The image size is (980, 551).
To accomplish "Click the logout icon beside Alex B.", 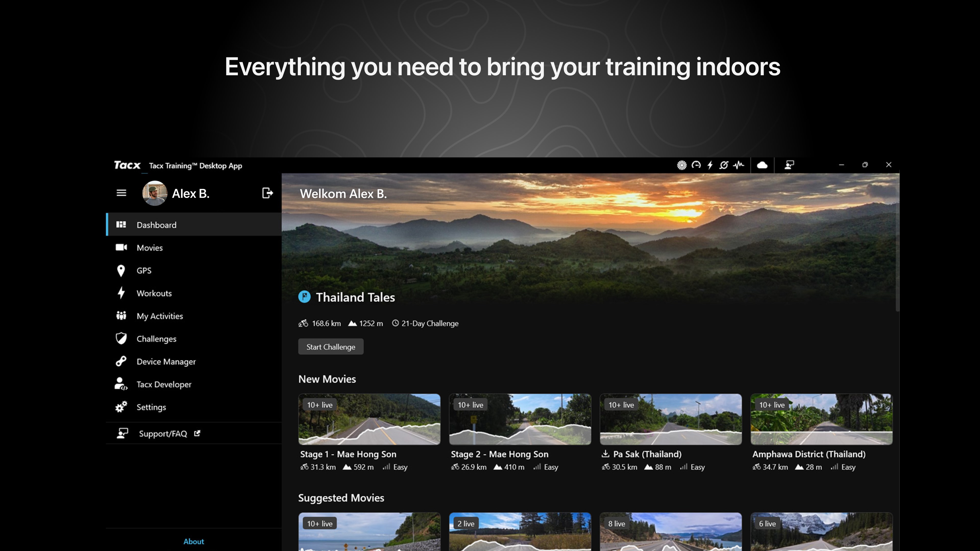I will click(267, 193).
